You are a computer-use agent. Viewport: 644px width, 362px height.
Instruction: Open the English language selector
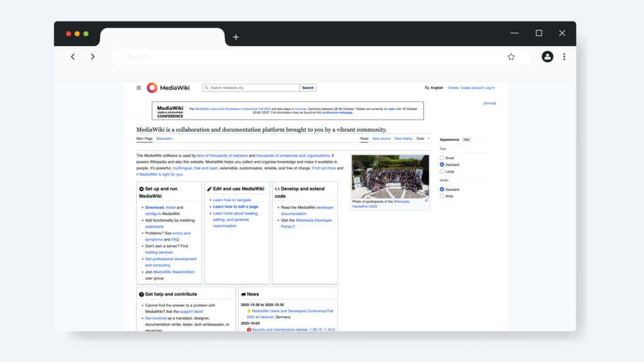pos(434,88)
